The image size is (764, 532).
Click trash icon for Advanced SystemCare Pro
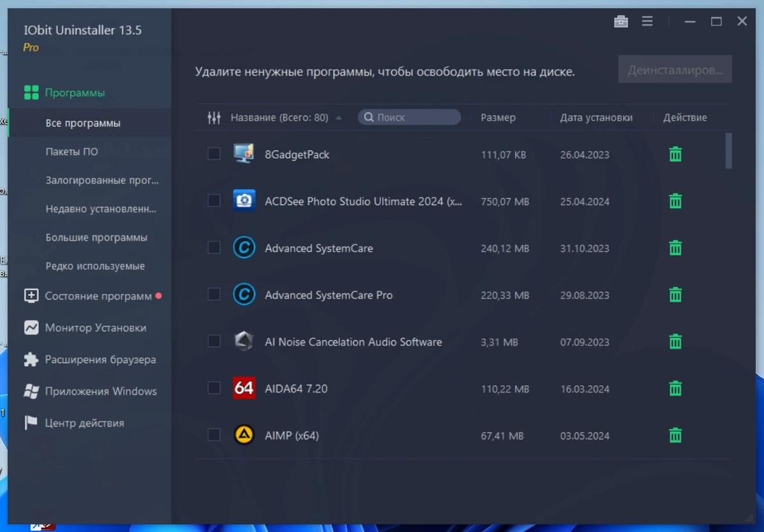coord(676,295)
